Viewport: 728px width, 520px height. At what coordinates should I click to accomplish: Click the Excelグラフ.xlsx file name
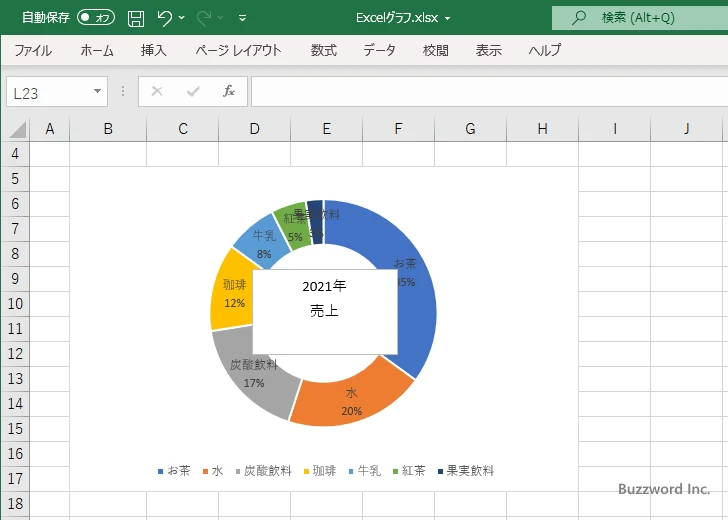(x=397, y=18)
